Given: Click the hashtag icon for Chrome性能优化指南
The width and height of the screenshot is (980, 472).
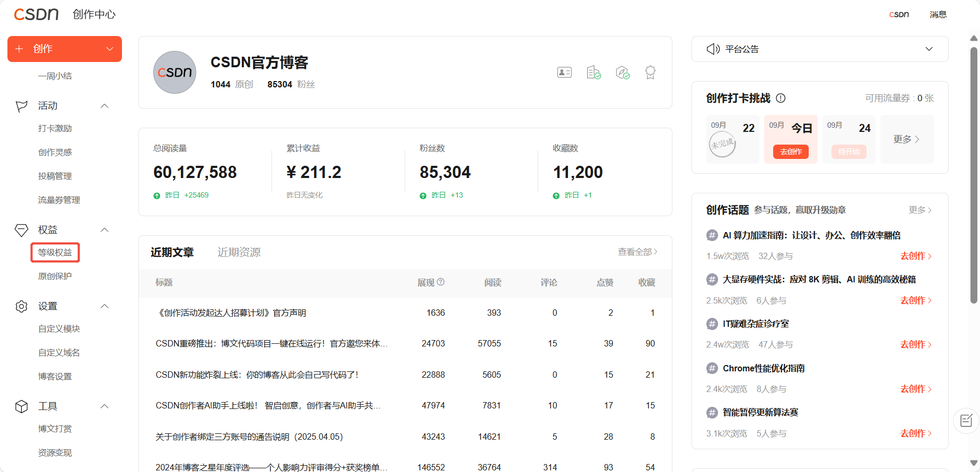Looking at the screenshot, I should pos(712,368).
